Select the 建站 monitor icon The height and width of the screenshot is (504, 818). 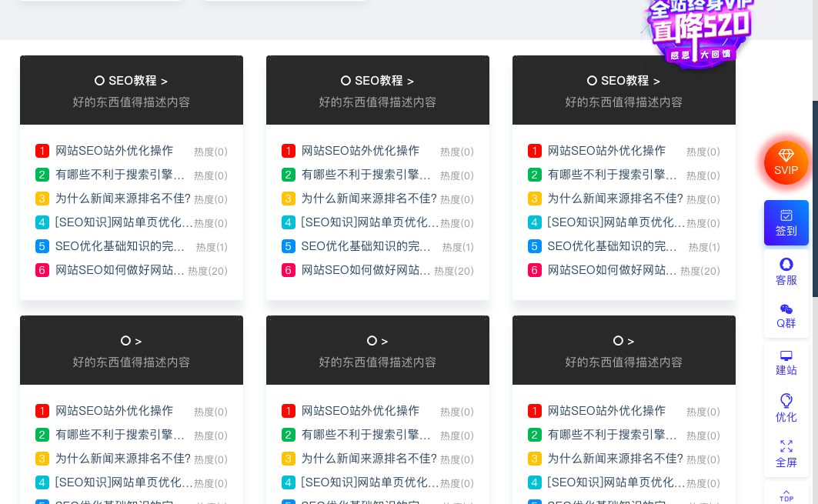point(786,362)
